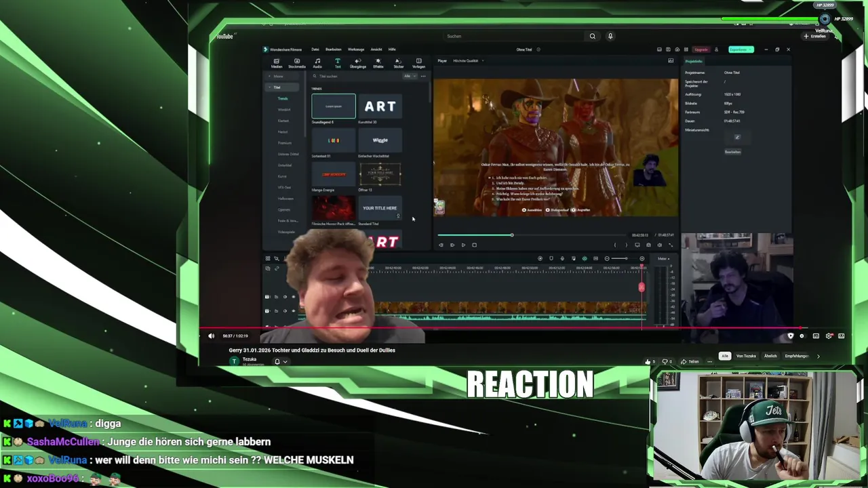Click the thumbnail edit pencil in Projektinfo
The height and width of the screenshot is (488, 868).
pyautogui.click(x=737, y=137)
